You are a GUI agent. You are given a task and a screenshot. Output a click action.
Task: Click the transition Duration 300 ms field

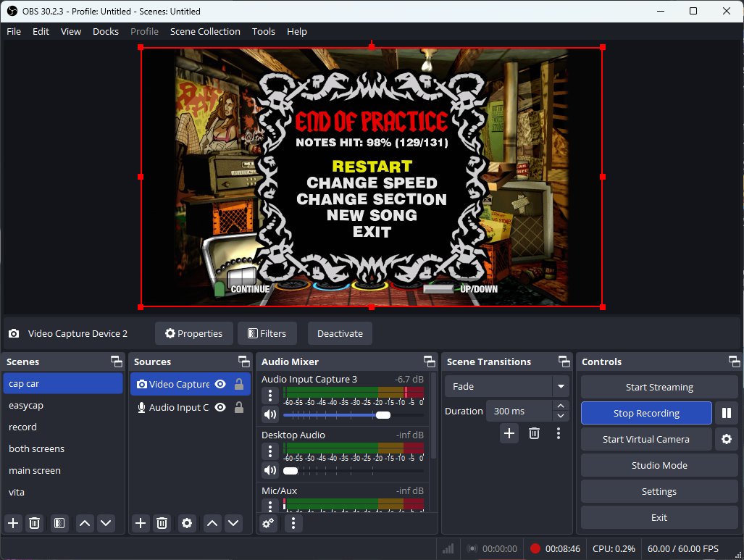[x=519, y=411]
